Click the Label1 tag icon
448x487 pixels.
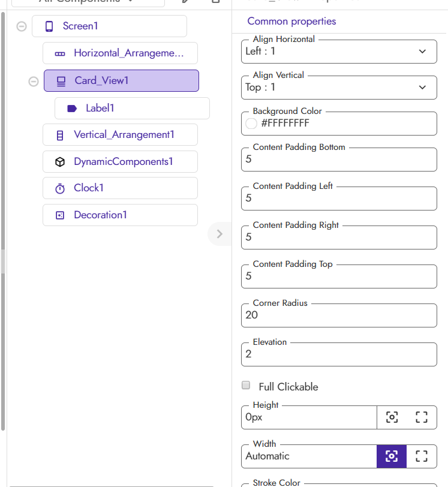(72, 109)
